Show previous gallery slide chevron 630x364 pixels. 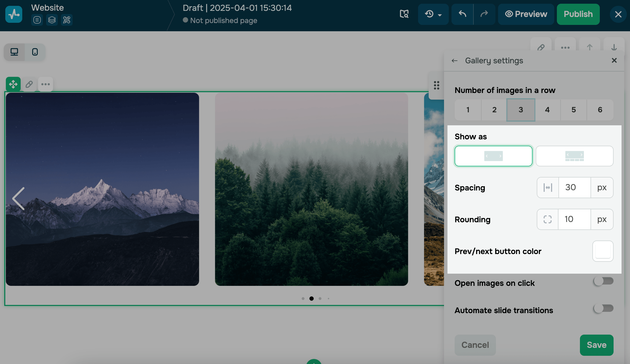(x=19, y=198)
